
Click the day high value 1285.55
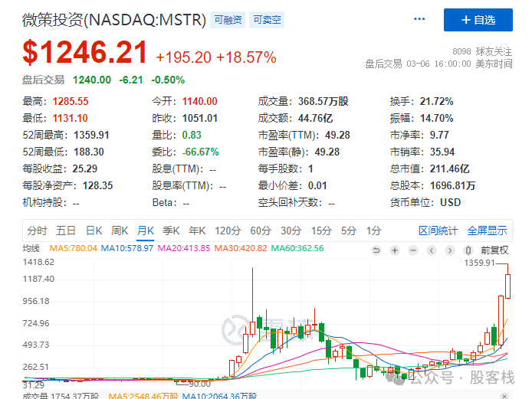click(71, 101)
